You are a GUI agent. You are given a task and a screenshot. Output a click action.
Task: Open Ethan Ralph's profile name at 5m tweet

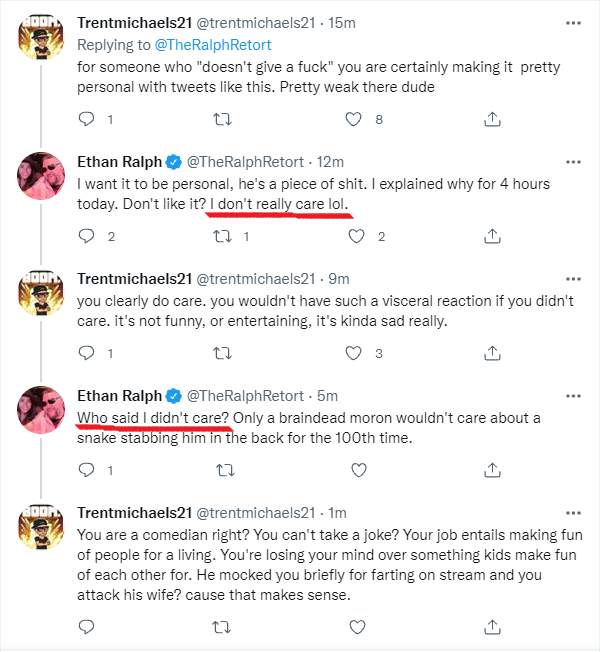pyautogui.click(x=120, y=396)
